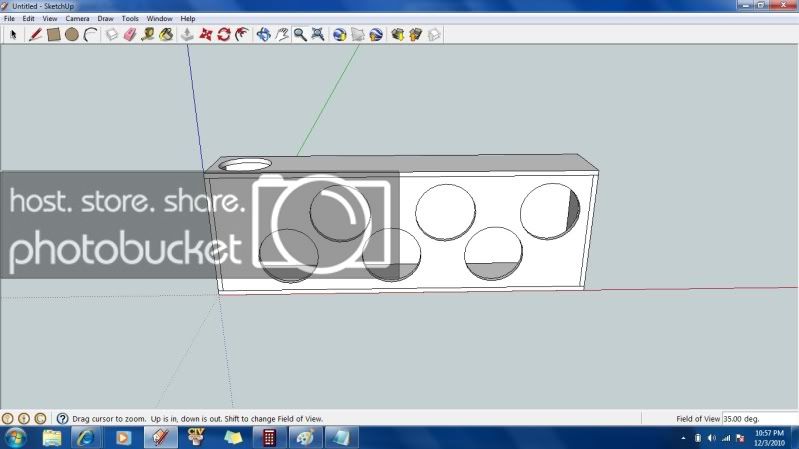Open Windows Explorer from the taskbar
This screenshot has width=799, height=449.
[x=51, y=438]
